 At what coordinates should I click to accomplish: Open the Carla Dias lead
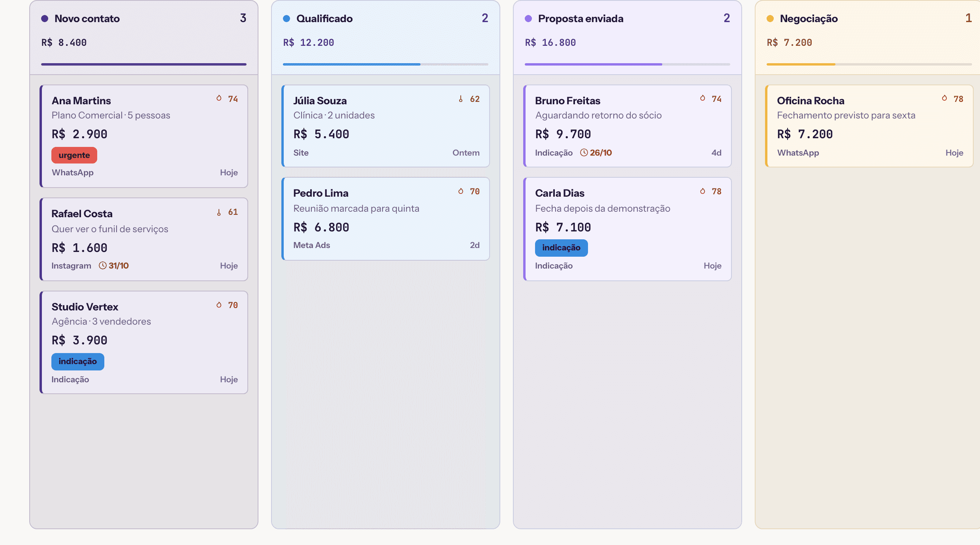(x=628, y=229)
